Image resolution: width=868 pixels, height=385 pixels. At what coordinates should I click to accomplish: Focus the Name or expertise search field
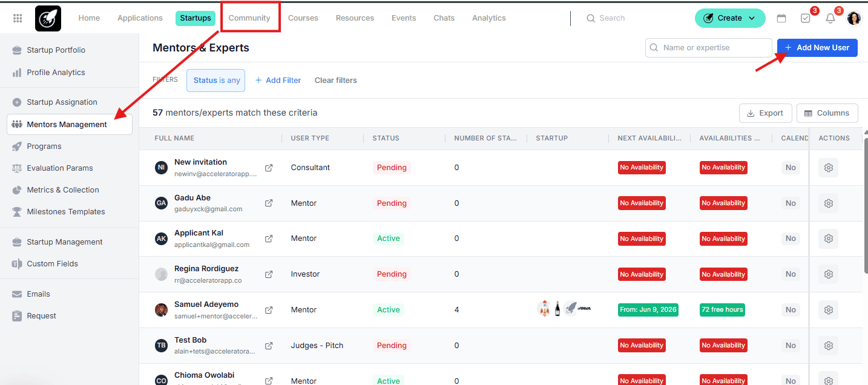709,48
